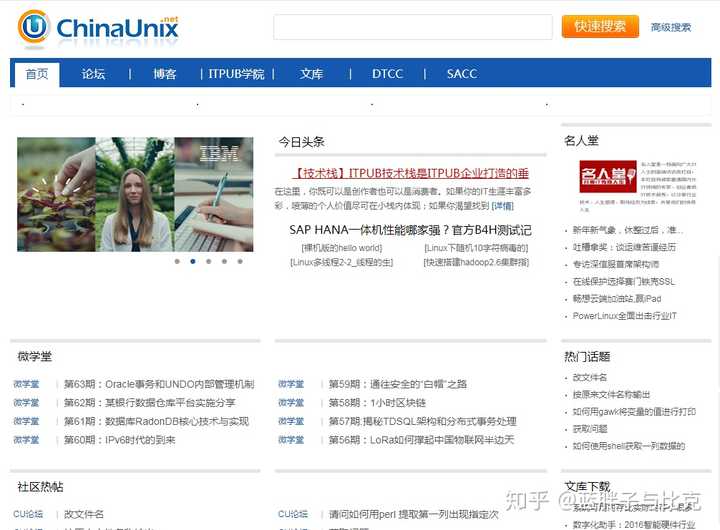This screenshot has height=530, width=720.
Task: Open the 文库 menu item
Action: coord(311,74)
